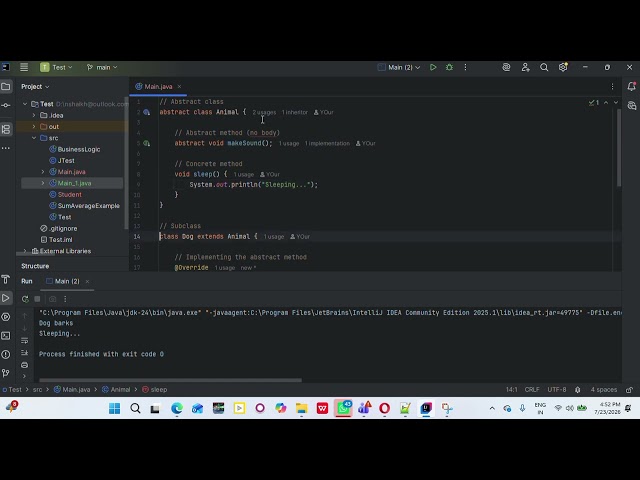Open Search Everywhere magnifier
The image size is (640, 480).
point(544,67)
